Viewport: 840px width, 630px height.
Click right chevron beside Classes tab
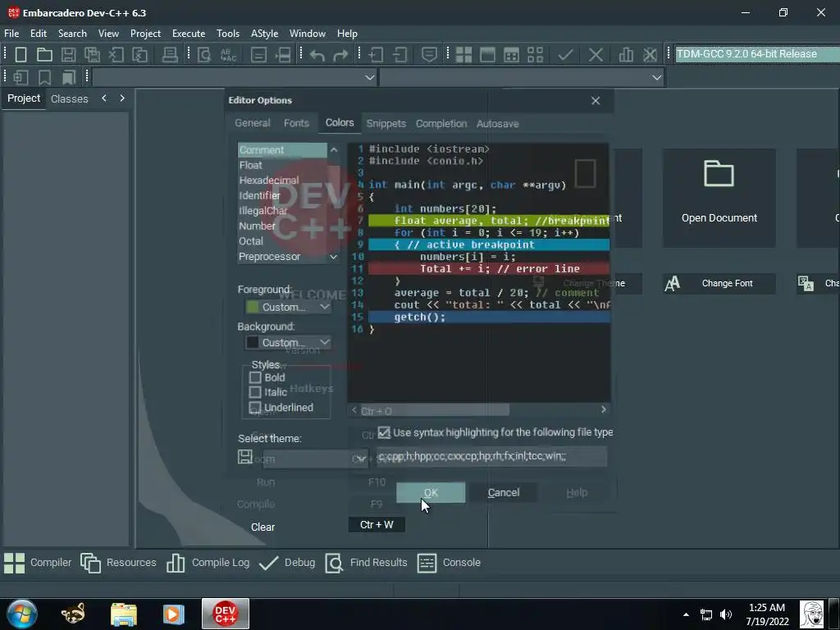(x=122, y=98)
